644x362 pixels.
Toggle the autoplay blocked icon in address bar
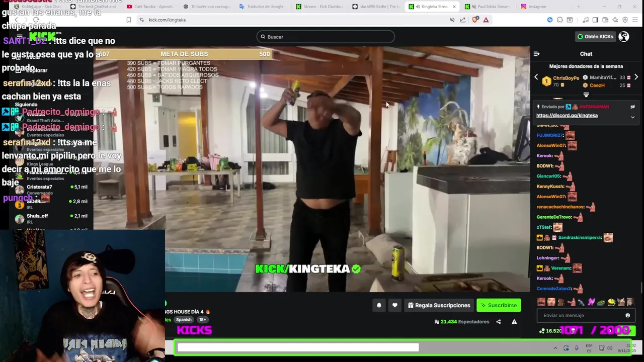[x=452, y=20]
